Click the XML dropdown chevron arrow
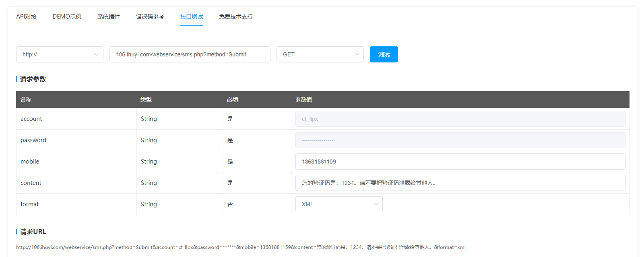This screenshot has width=644, height=257. coord(376,204)
